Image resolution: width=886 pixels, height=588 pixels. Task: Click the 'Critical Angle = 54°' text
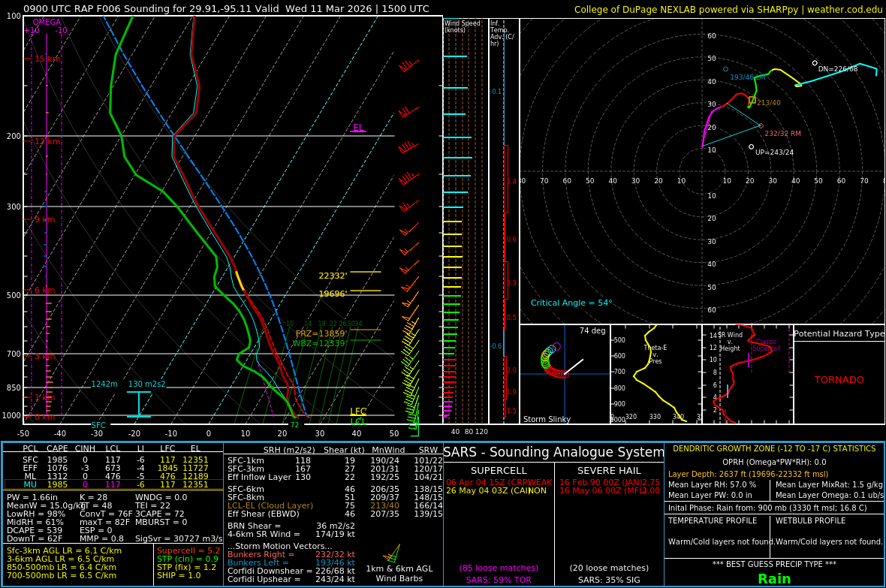click(571, 303)
